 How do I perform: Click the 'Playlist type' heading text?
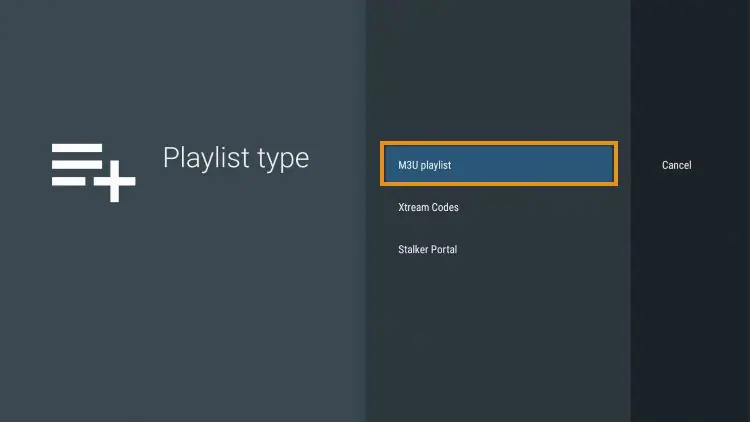235,158
